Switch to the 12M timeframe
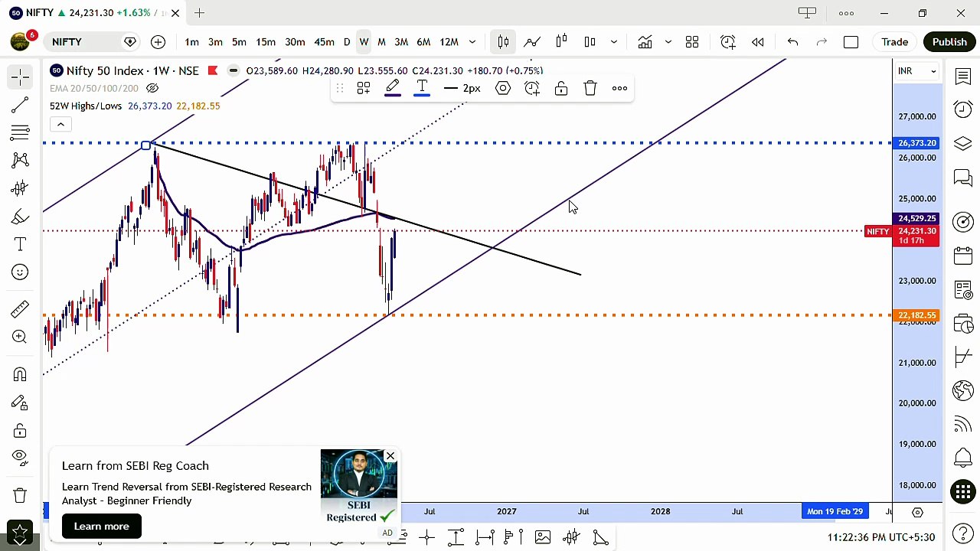 click(449, 42)
